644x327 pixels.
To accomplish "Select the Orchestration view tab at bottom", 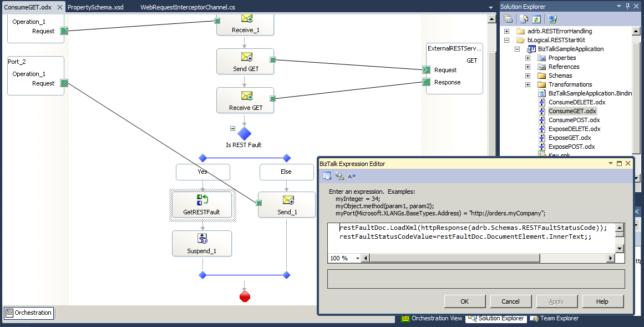I will (29, 313).
